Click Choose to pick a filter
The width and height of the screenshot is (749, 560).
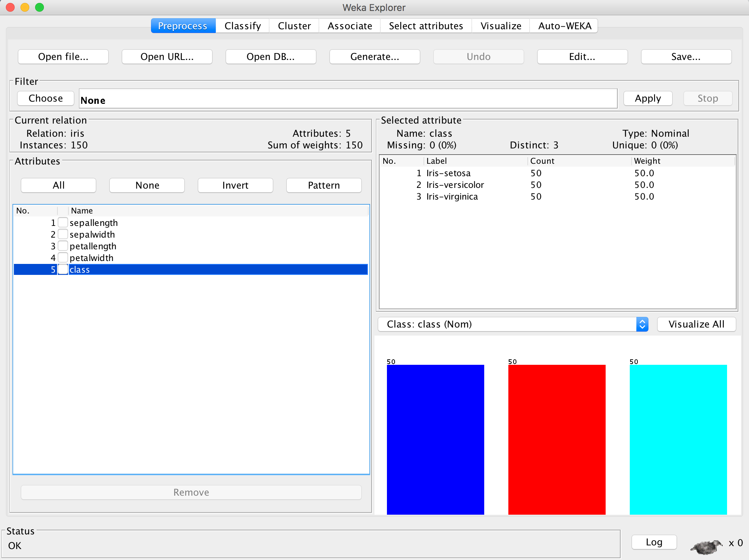tap(46, 98)
